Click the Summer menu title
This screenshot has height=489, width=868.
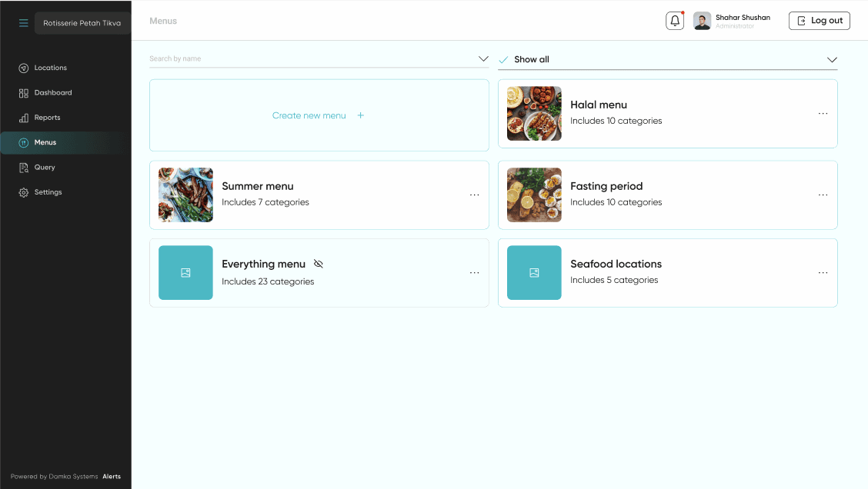click(x=258, y=186)
